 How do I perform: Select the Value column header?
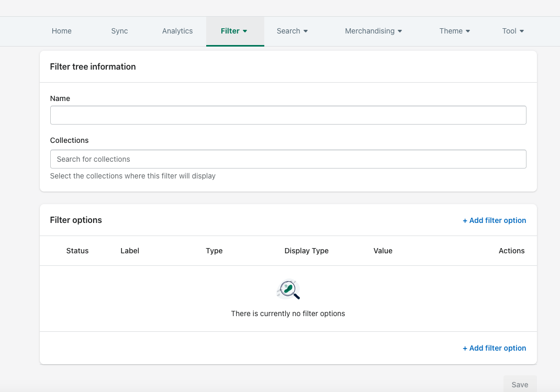[x=383, y=251]
